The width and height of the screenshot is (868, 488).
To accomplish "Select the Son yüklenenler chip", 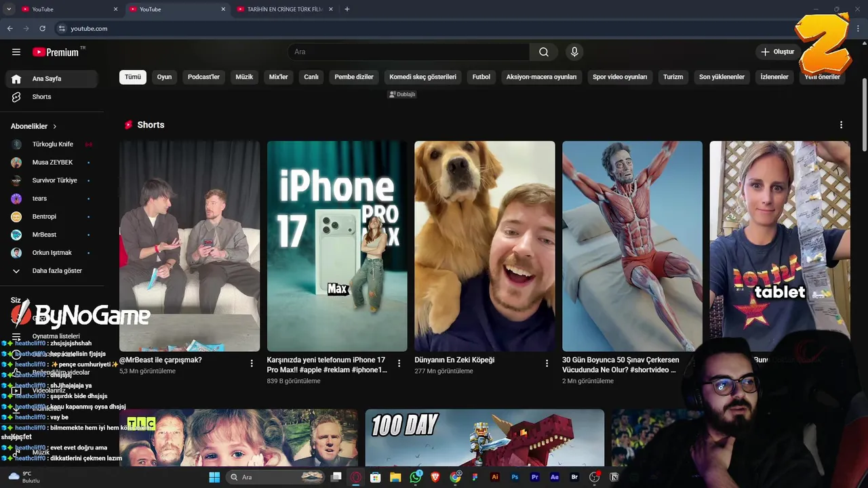I will pyautogui.click(x=722, y=77).
